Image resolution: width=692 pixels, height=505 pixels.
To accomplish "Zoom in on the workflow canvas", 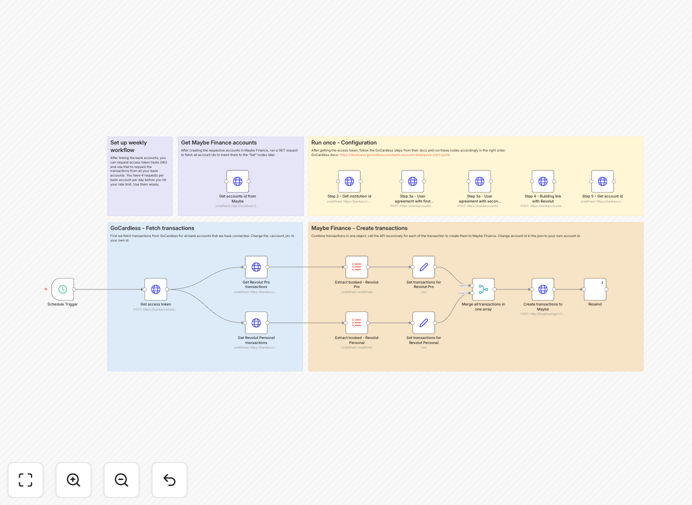I will [73, 480].
